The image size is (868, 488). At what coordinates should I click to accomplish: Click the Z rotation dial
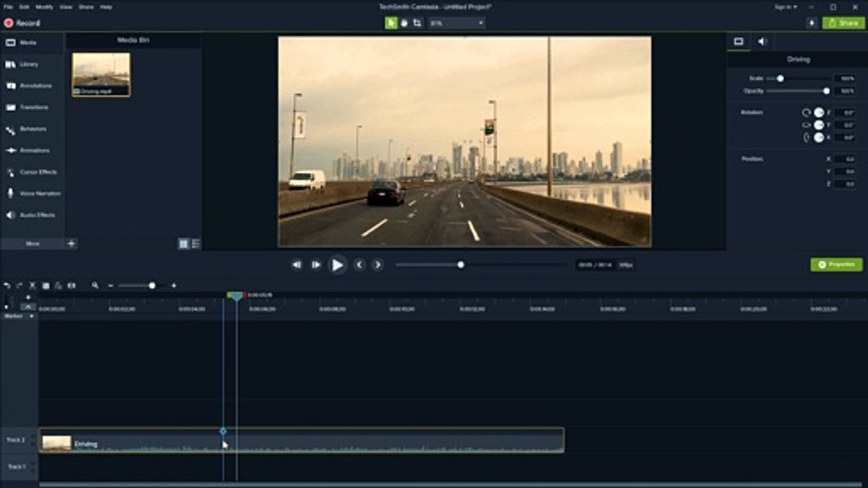(x=819, y=113)
